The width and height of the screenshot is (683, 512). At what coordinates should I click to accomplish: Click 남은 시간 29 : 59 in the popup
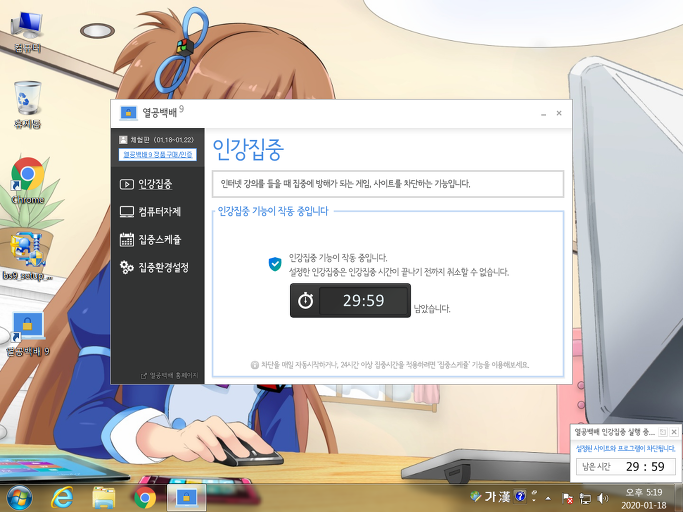click(x=626, y=467)
